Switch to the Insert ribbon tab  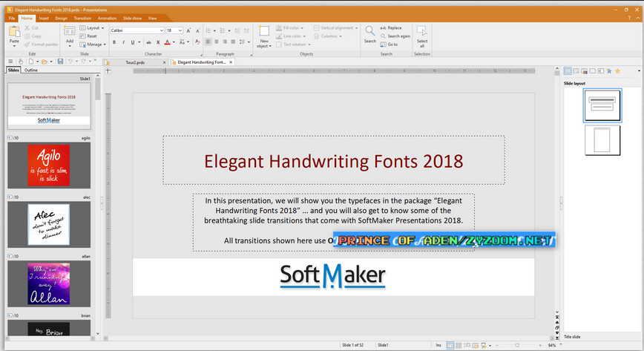coord(44,18)
